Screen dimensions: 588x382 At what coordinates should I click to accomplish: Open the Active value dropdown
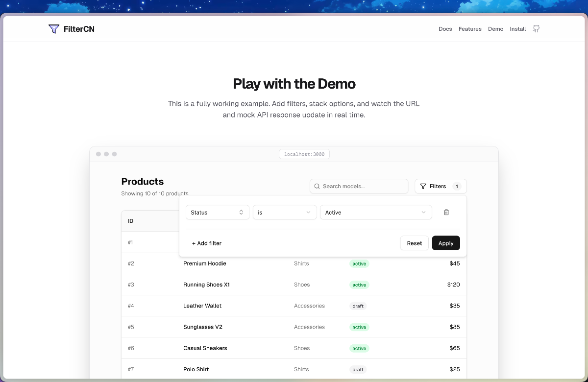tap(375, 212)
